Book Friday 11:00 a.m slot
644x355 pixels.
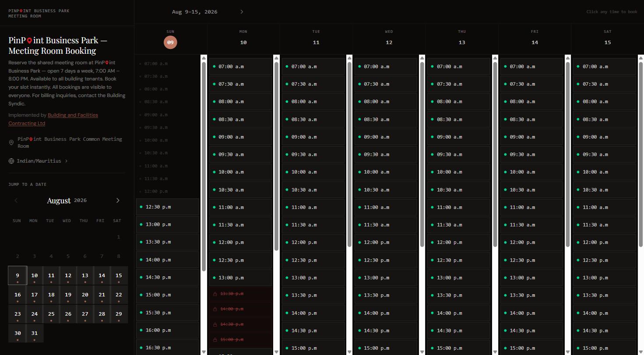point(531,207)
